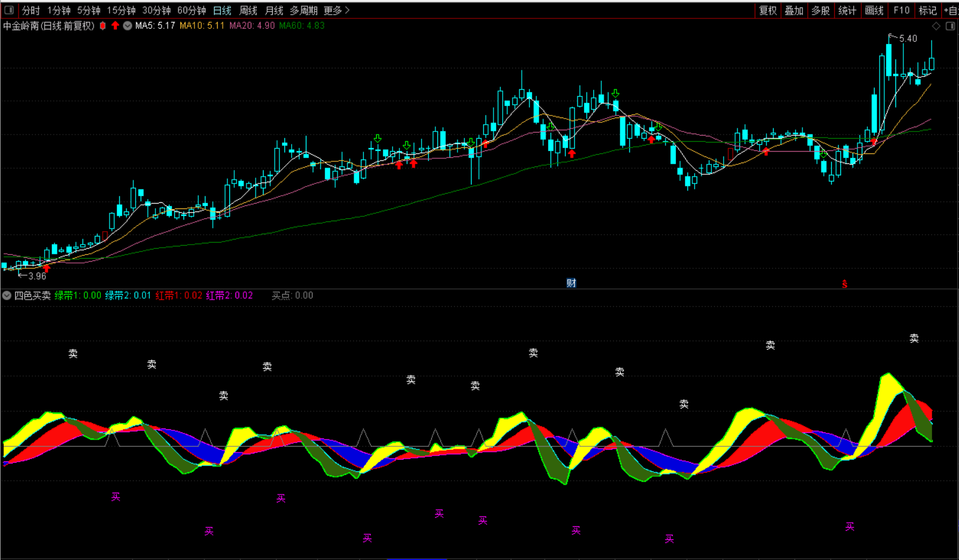Click the rightmost 买 buy marker
Screen dimensions: 959x560
coord(850,526)
